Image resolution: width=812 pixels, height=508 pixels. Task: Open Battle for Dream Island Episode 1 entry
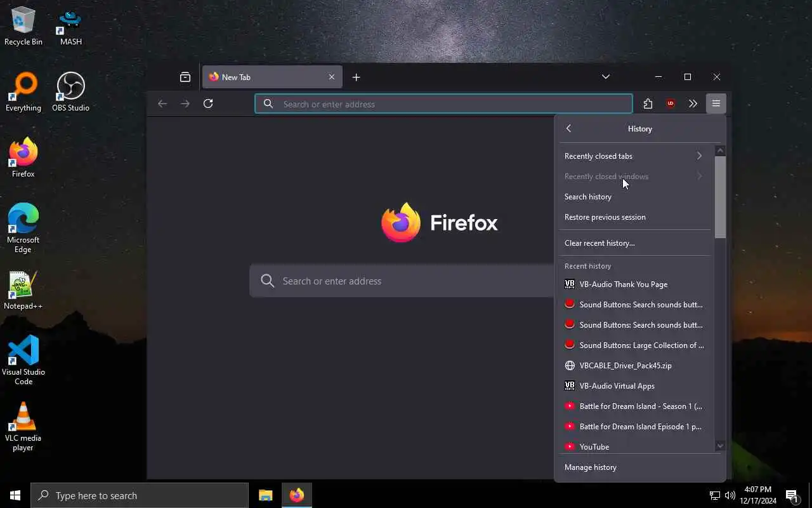tap(635, 427)
